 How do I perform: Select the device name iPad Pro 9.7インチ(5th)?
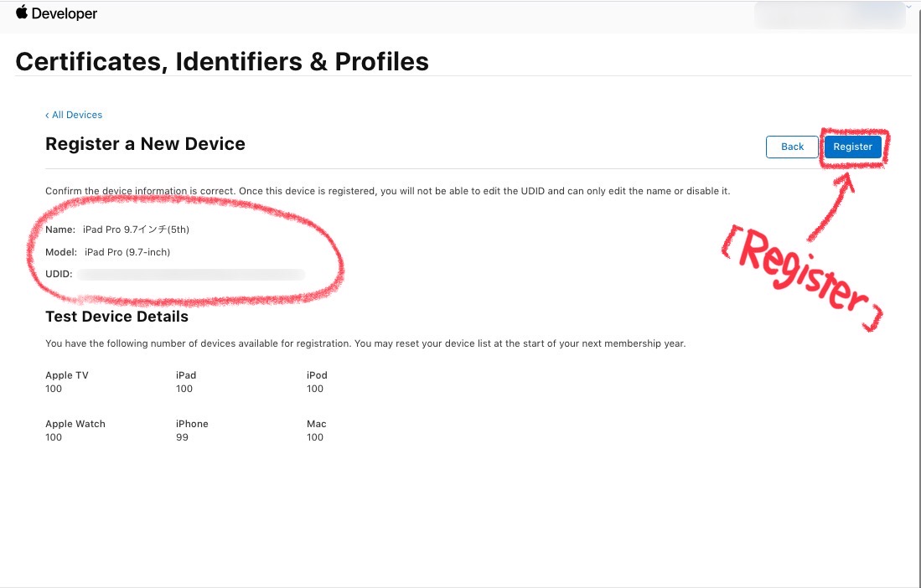tap(135, 229)
